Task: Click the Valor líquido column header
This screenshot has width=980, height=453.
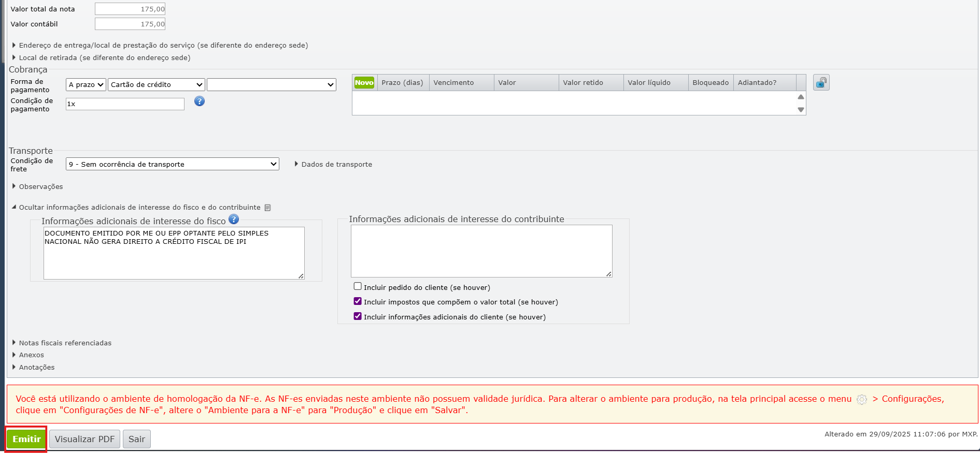Action: click(x=656, y=83)
